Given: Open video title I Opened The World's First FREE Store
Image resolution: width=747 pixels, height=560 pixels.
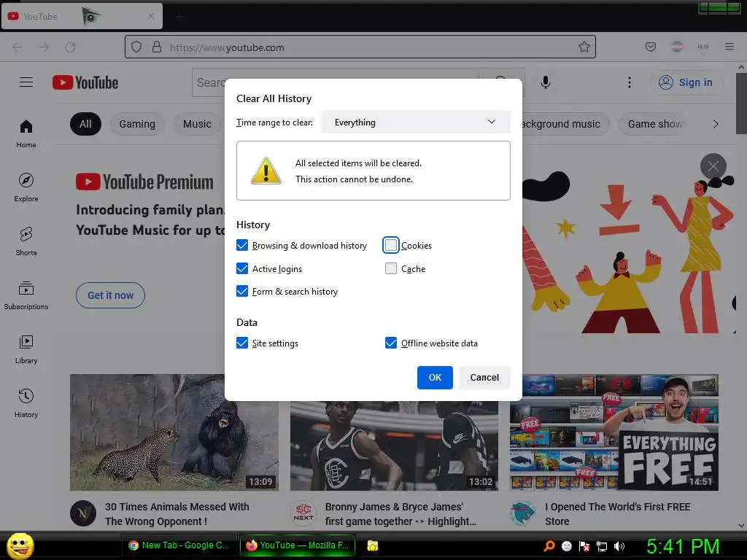Looking at the screenshot, I should [618, 514].
